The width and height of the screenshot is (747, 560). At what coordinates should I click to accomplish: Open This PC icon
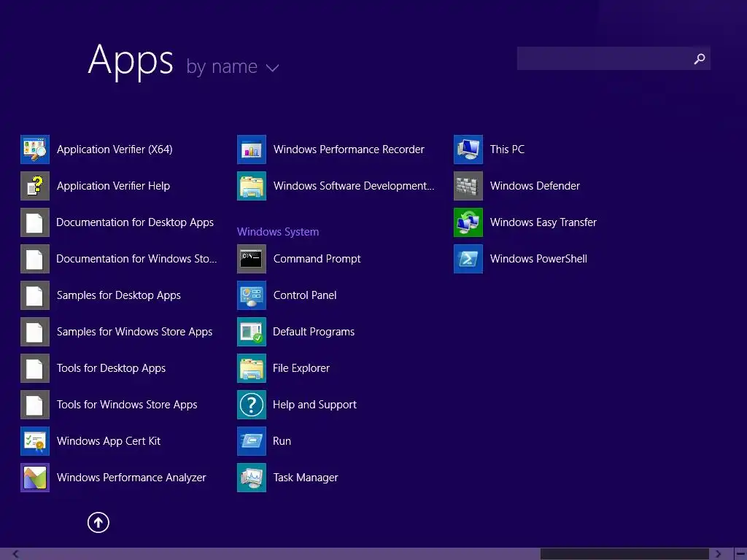[468, 149]
